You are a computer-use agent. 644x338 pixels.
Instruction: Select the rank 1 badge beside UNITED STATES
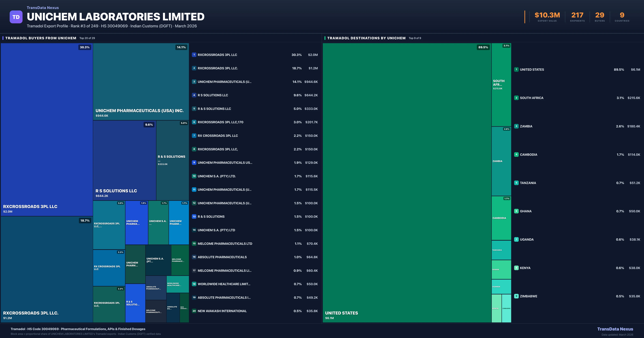pos(516,69)
